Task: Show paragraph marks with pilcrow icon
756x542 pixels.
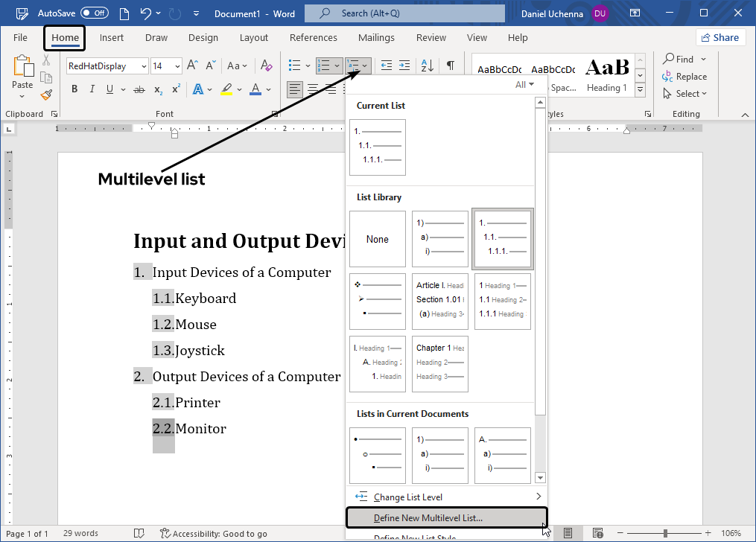Action: (x=451, y=66)
